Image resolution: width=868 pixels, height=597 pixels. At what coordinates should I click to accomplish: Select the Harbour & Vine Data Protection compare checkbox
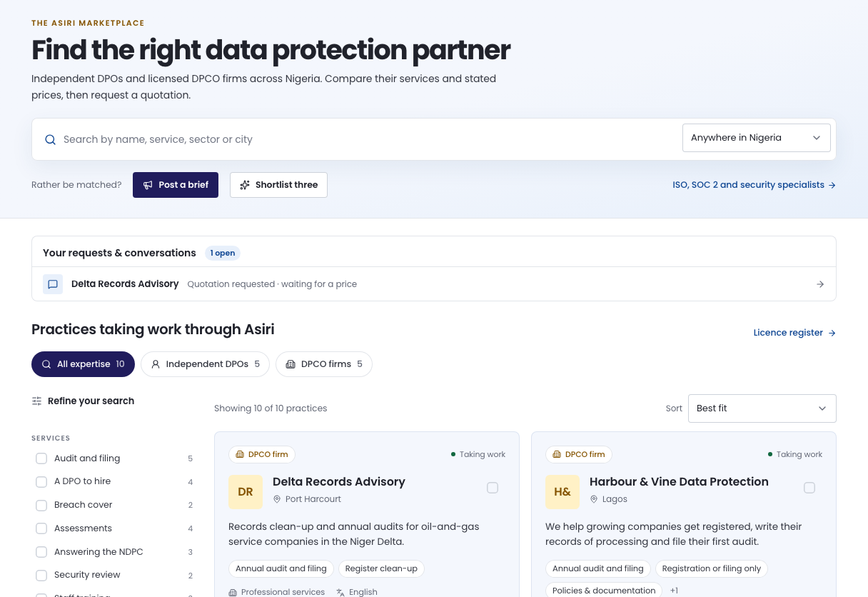809,488
